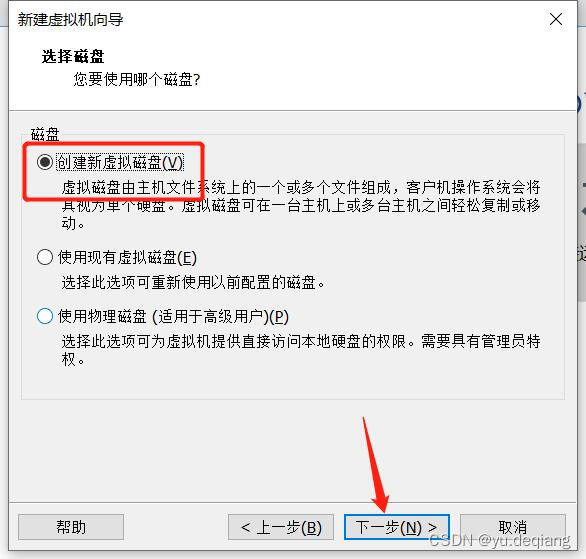Image resolution: width=586 pixels, height=559 pixels.
Task: Click the 磁盘 group box label
Action: click(x=45, y=134)
